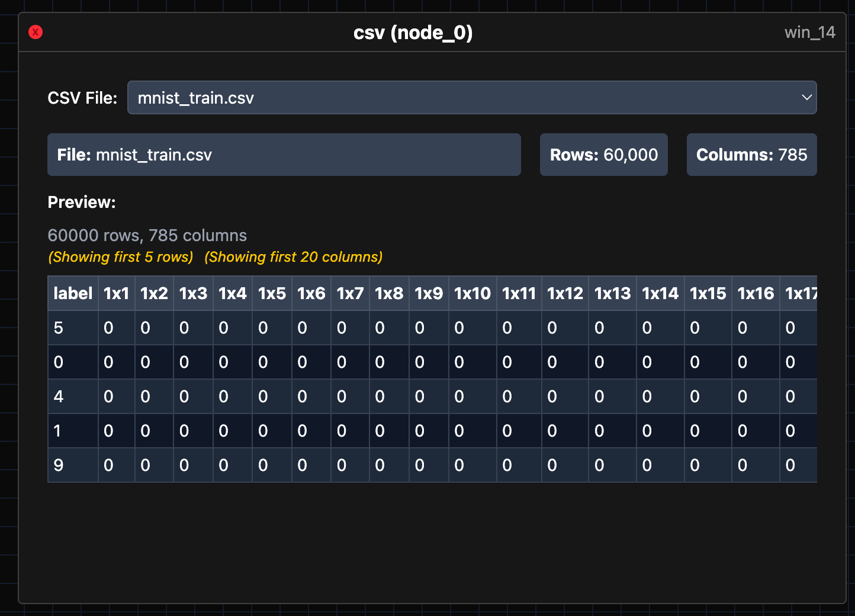Image resolution: width=855 pixels, height=616 pixels.
Task: Open the CSV File dropdown
Action: tap(471, 98)
